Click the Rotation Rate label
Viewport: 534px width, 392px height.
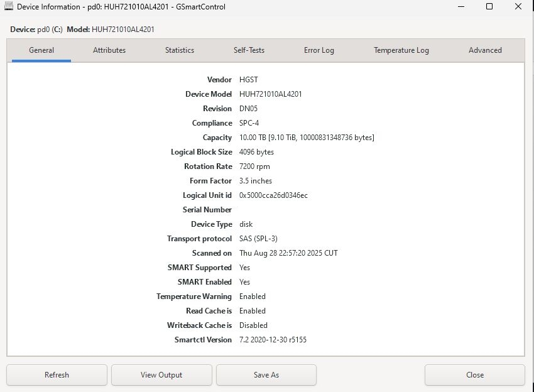click(x=208, y=166)
